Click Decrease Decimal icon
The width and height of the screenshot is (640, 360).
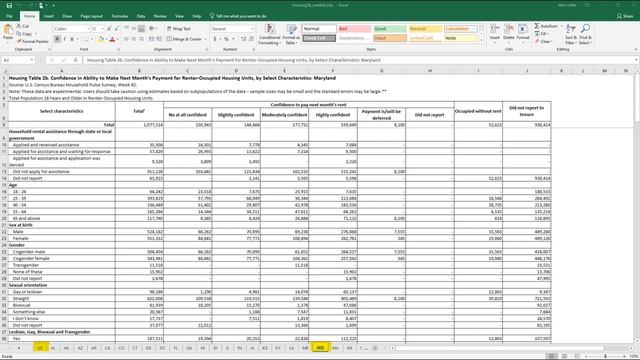tap(251, 39)
